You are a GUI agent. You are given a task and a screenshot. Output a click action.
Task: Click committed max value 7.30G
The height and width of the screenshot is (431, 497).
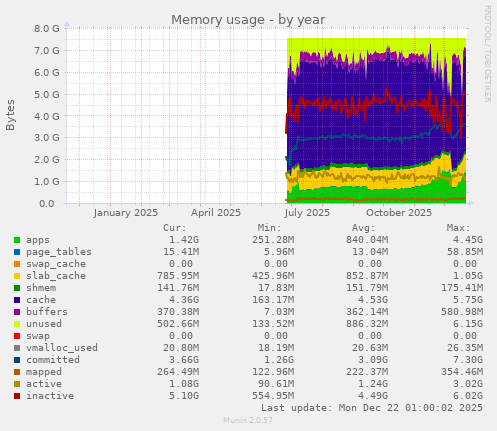click(467, 360)
